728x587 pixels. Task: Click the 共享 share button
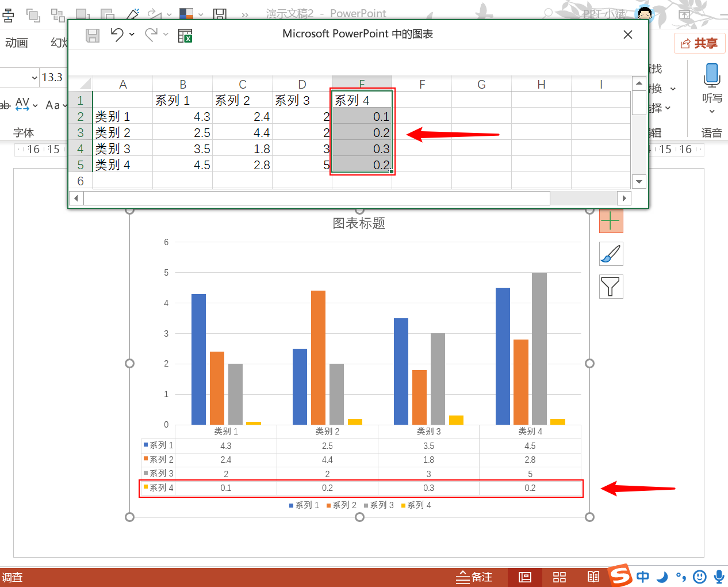pos(699,44)
